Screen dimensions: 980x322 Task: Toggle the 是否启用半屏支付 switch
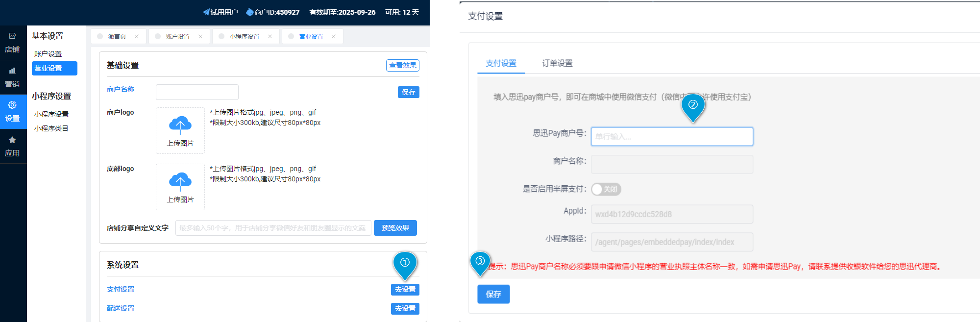606,189
